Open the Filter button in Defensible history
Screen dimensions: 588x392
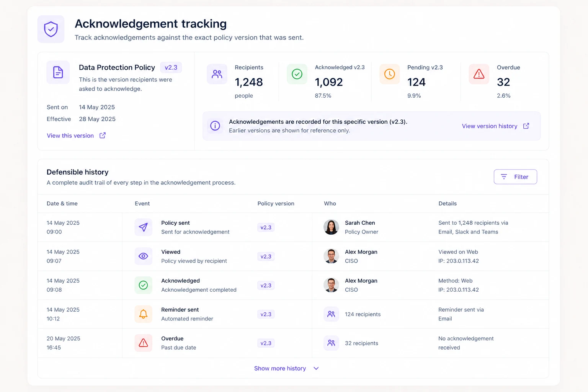pyautogui.click(x=515, y=177)
